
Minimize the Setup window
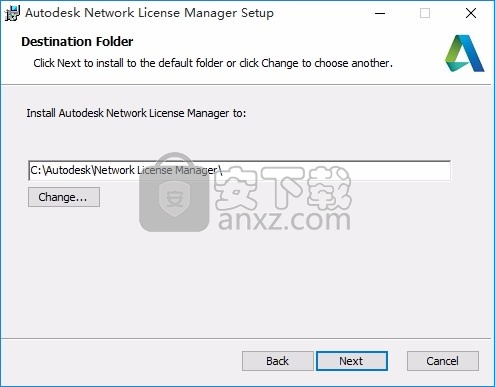[x=380, y=13]
